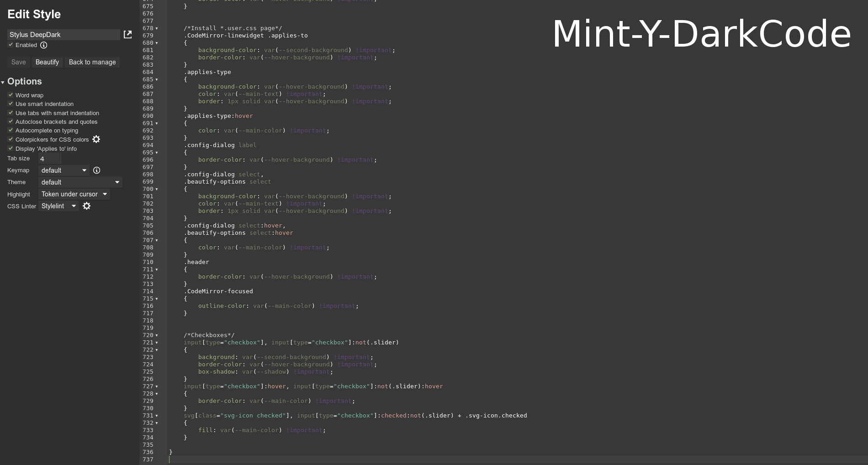Open the Highlight dropdown
868x465 pixels.
click(x=74, y=194)
